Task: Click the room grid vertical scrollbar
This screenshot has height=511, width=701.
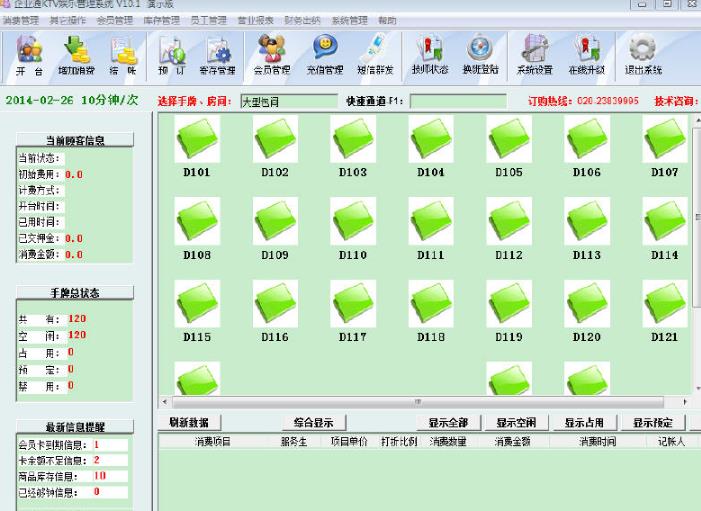Action: 697,217
